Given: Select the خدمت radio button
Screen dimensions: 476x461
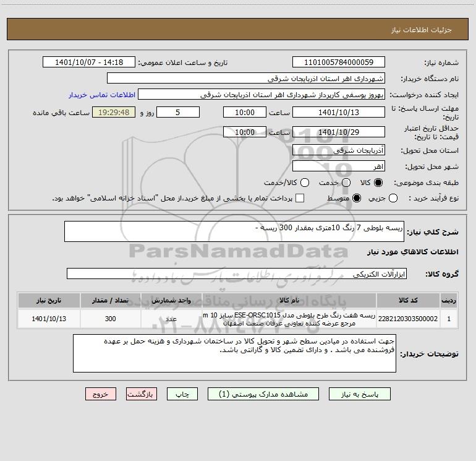Looking at the screenshot, I should (346, 183).
